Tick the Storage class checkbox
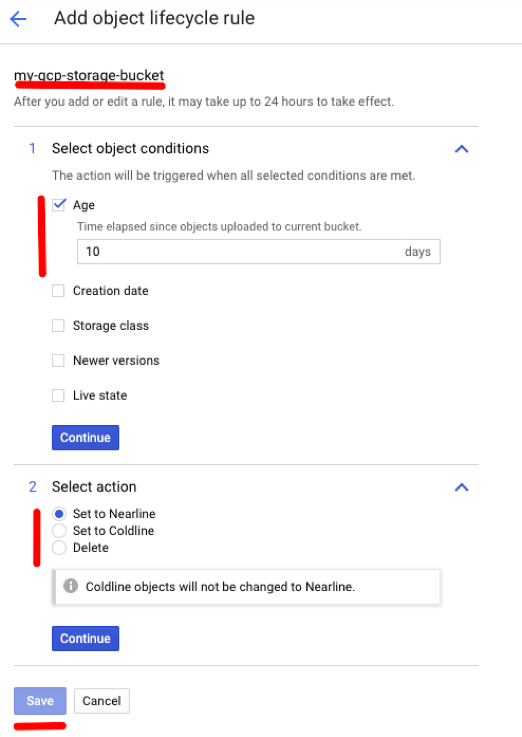The height and width of the screenshot is (737, 522). (58, 326)
